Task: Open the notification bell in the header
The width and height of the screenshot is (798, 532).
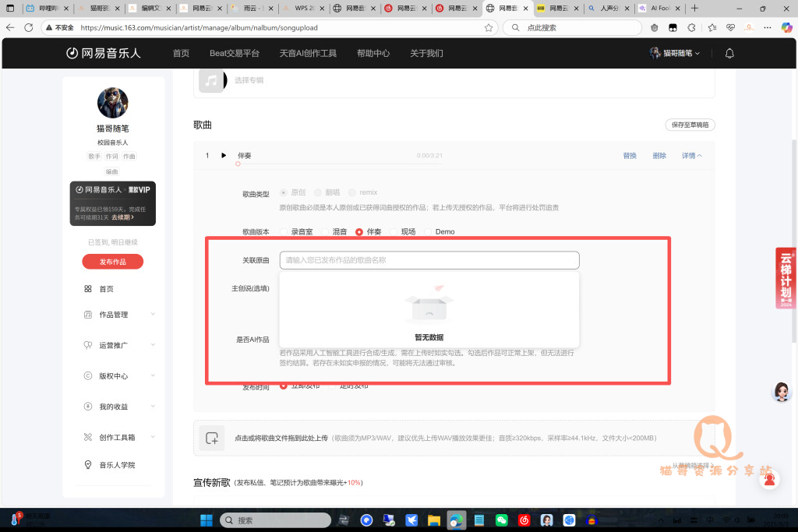Action: 729,54
